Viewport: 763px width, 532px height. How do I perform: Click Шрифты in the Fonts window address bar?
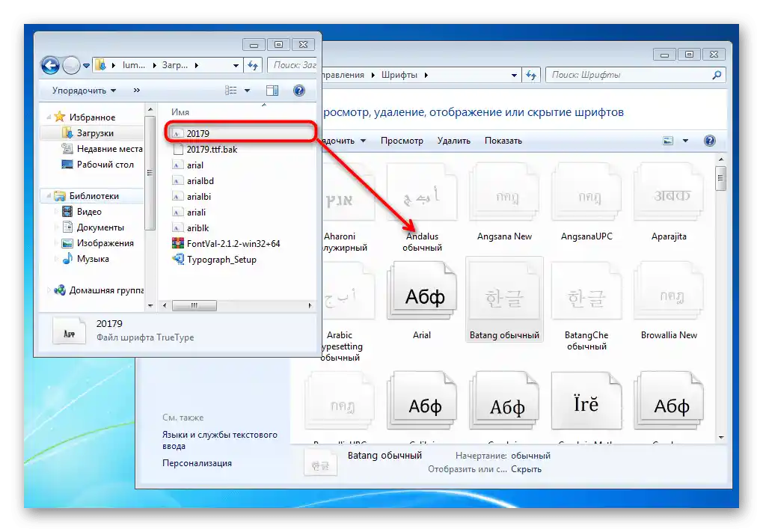(x=399, y=75)
